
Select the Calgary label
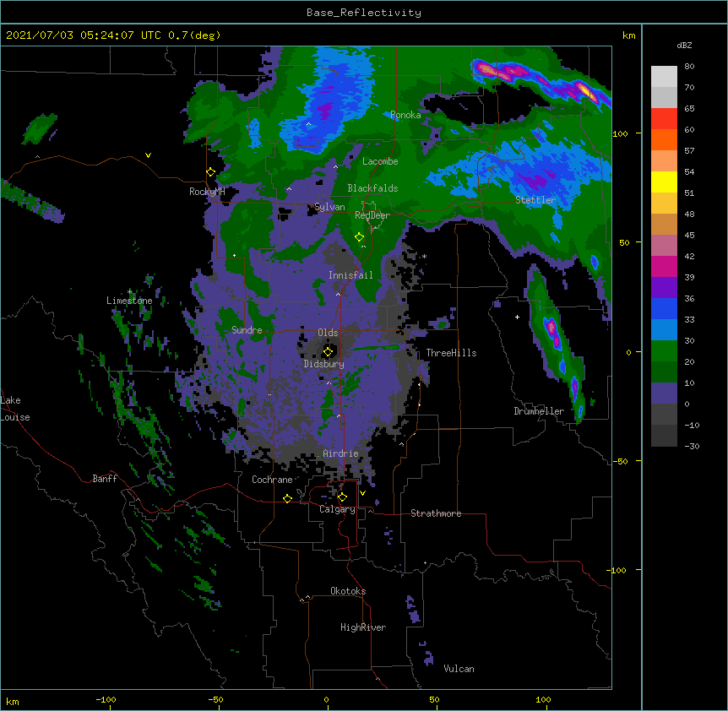(337, 509)
